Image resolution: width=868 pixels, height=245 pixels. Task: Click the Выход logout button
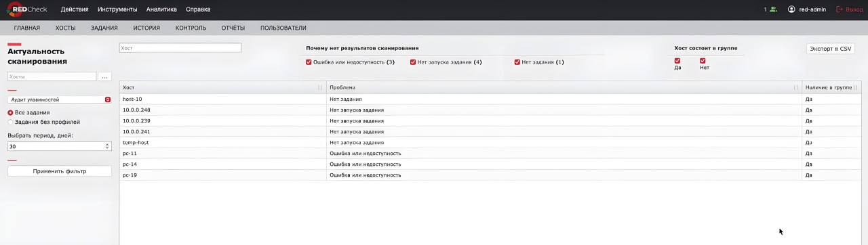[x=849, y=9]
